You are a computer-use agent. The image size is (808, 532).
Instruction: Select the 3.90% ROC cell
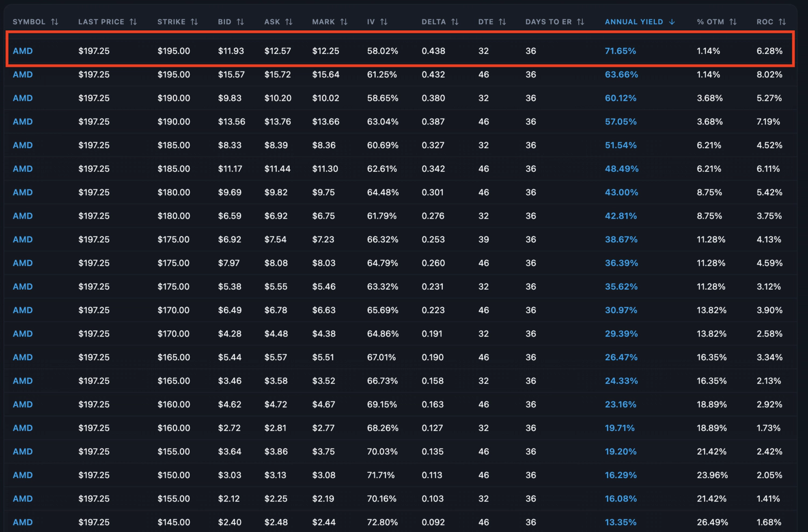coord(769,310)
